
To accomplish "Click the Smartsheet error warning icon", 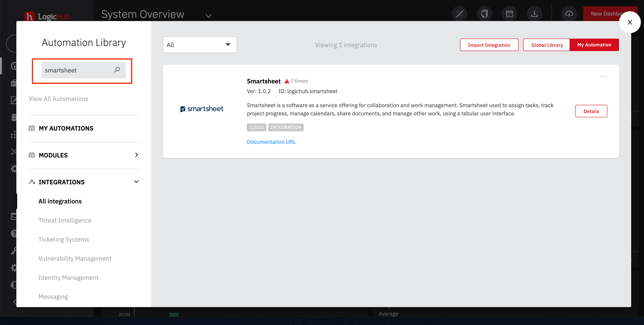I will (x=287, y=81).
